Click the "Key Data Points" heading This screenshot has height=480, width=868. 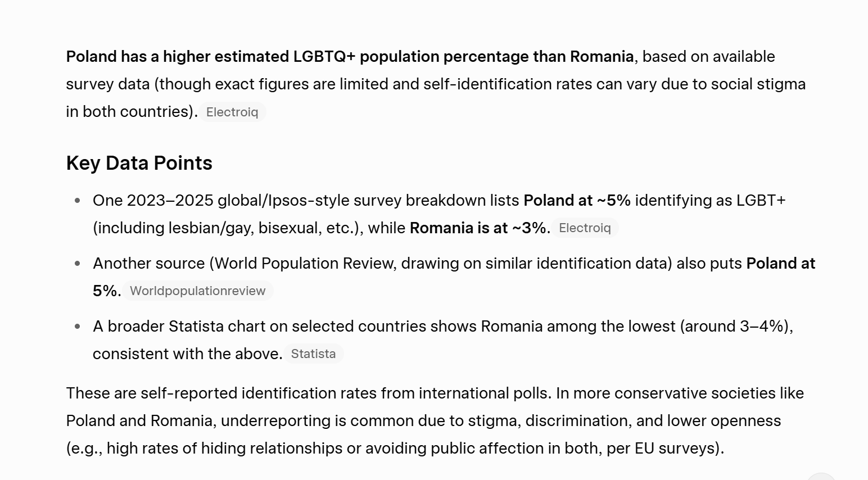[139, 163]
